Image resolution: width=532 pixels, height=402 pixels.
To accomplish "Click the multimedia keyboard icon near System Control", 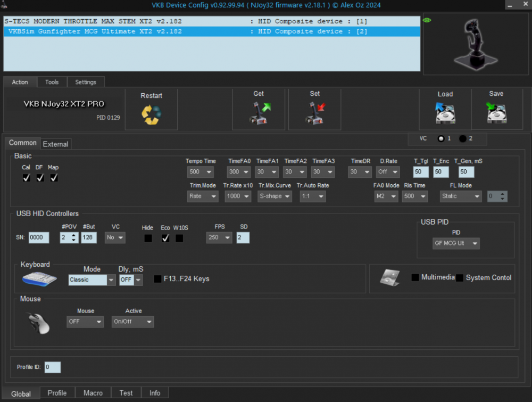I will click(390, 277).
